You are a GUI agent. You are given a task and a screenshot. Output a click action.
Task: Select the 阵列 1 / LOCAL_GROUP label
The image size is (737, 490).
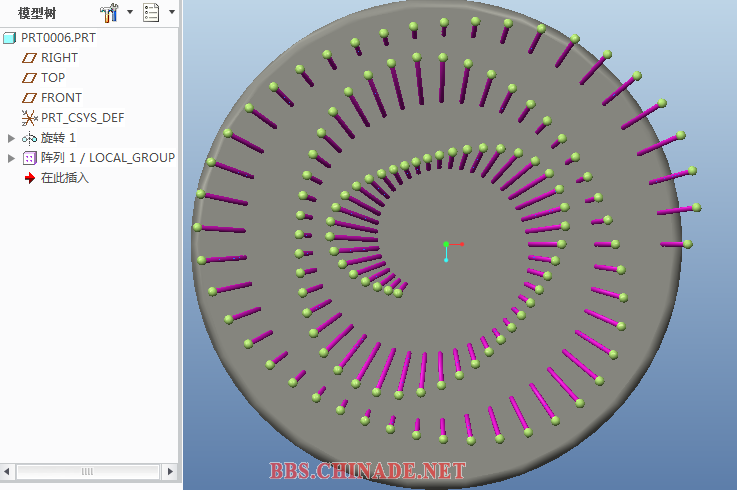click(108, 158)
